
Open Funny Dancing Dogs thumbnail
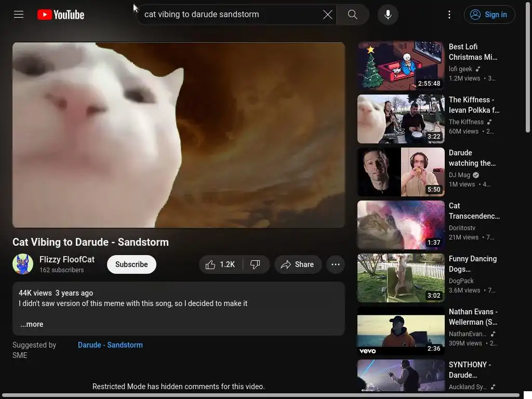coord(401,277)
